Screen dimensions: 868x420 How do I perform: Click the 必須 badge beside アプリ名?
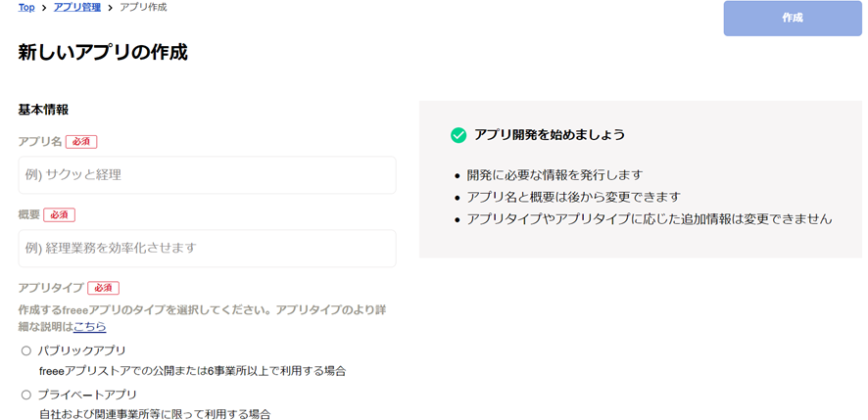click(81, 142)
